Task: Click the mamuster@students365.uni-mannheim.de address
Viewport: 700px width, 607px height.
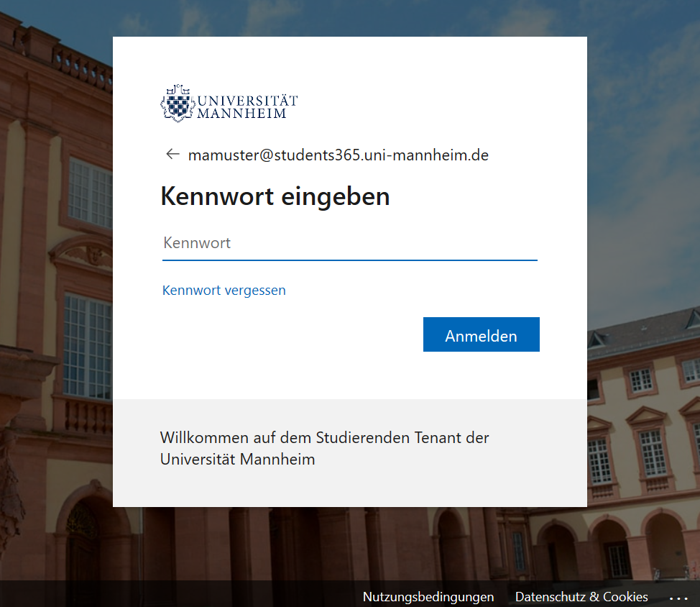Action: [x=338, y=155]
